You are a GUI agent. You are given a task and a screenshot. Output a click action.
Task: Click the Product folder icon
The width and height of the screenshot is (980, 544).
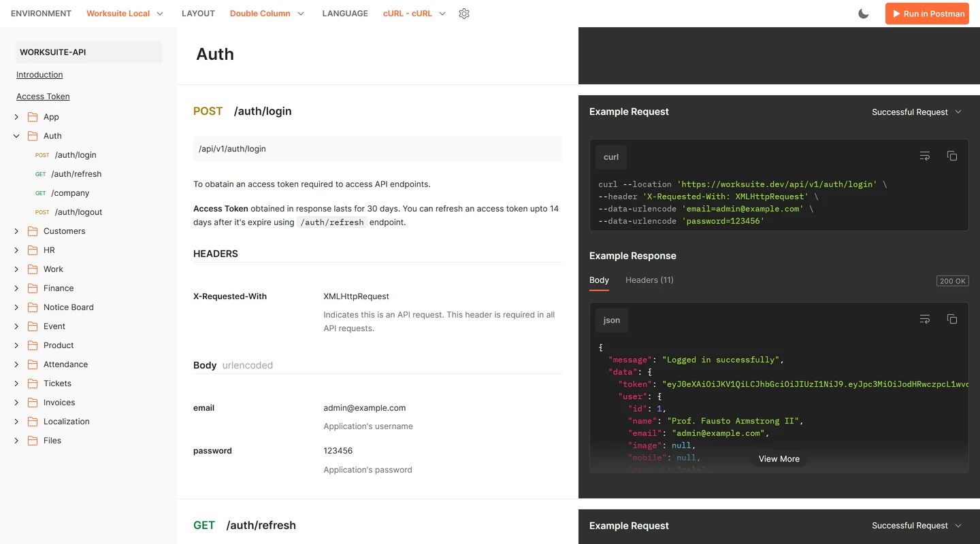pyautogui.click(x=33, y=345)
